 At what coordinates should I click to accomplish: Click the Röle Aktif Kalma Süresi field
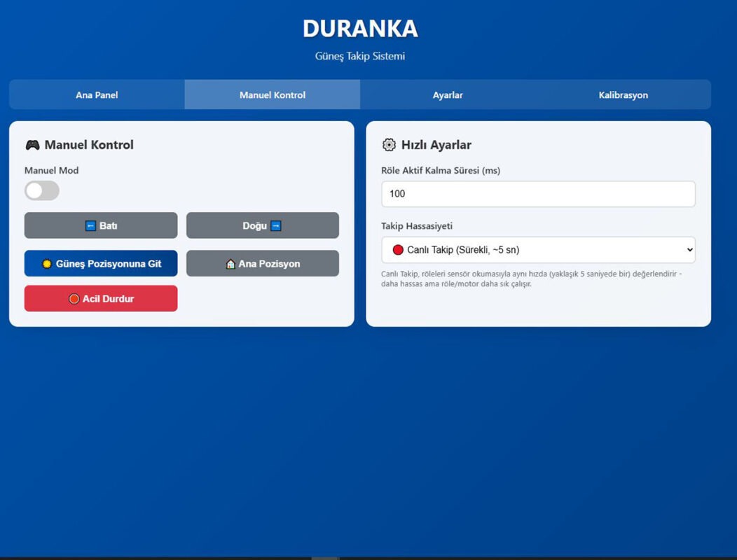(x=538, y=194)
